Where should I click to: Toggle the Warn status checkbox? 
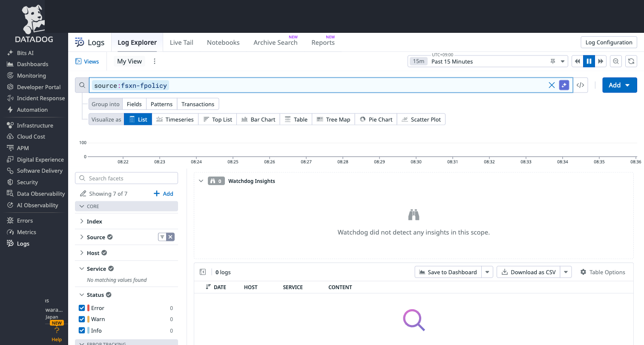(82, 319)
